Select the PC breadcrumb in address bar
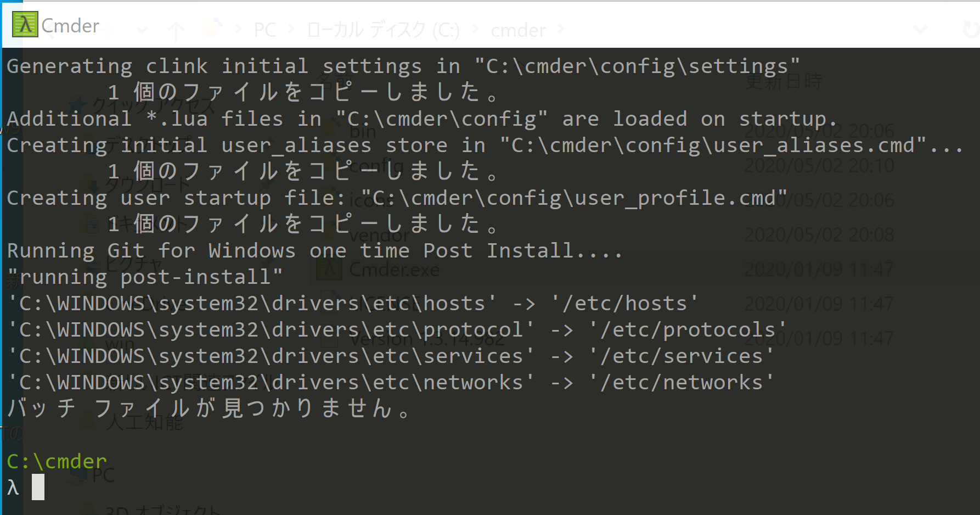This screenshot has height=515, width=980. (x=265, y=30)
